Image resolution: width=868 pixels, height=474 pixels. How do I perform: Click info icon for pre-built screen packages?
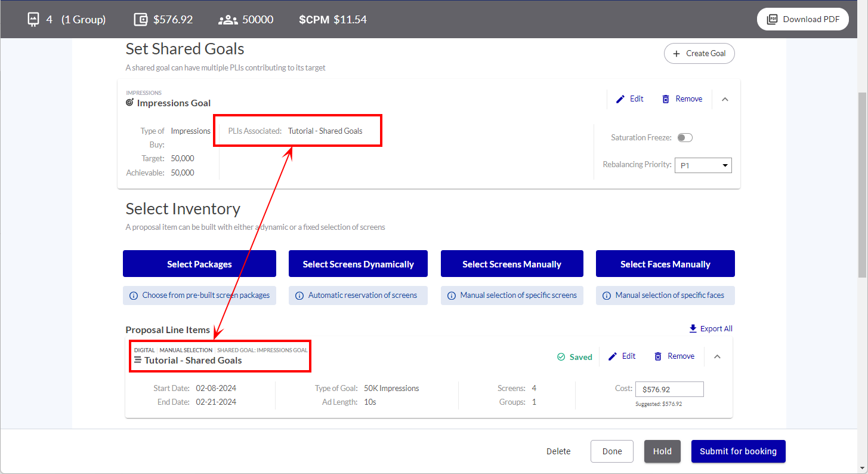[134, 296]
